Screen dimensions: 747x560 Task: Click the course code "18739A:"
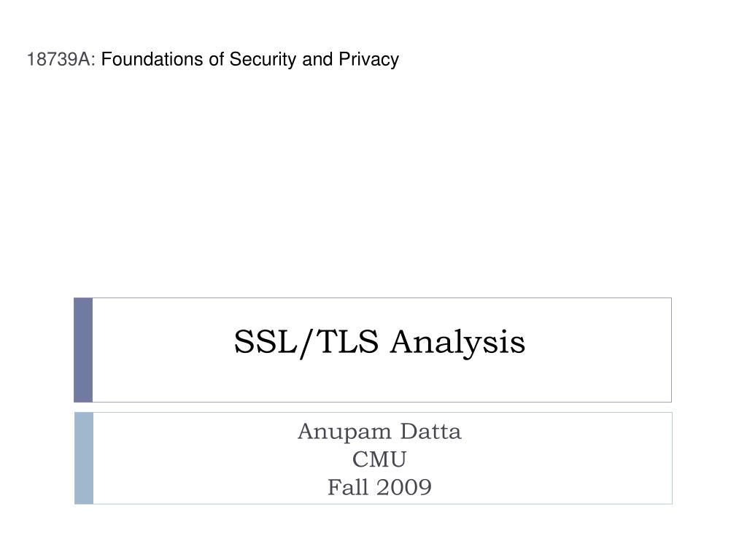[x=61, y=59]
